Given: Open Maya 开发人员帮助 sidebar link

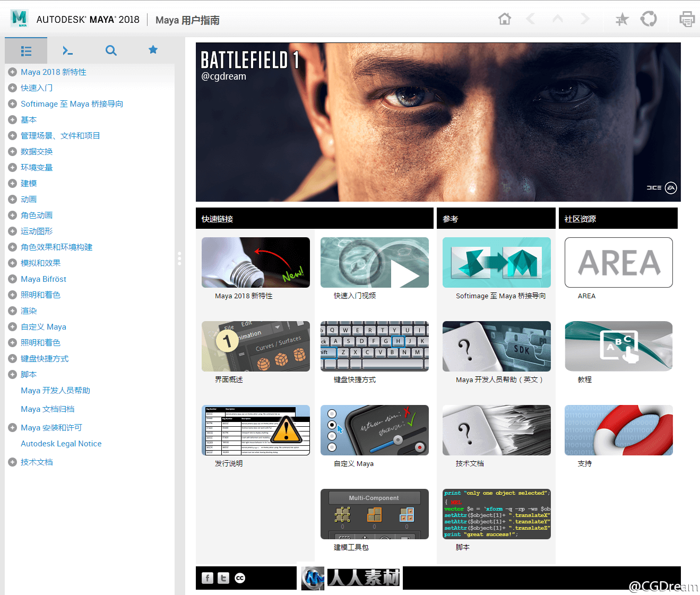Looking at the screenshot, I should click(55, 390).
